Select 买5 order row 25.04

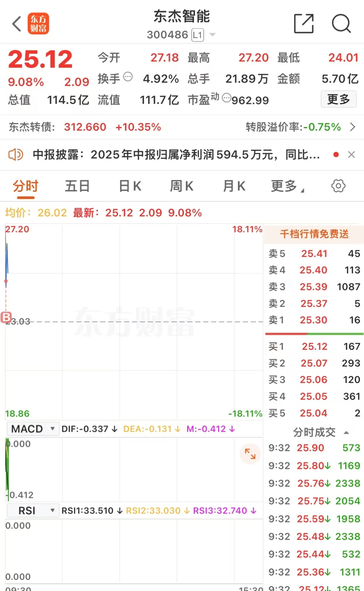pyautogui.click(x=314, y=413)
